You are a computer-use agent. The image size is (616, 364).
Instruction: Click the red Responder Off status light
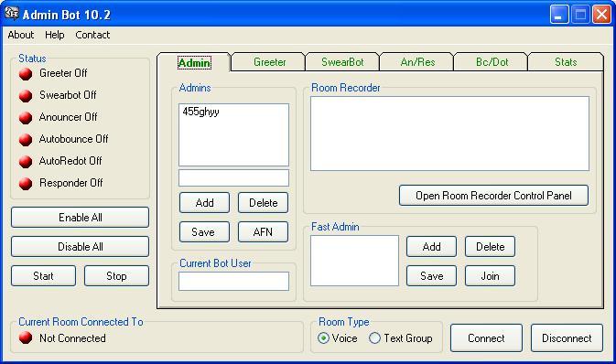click(26, 184)
